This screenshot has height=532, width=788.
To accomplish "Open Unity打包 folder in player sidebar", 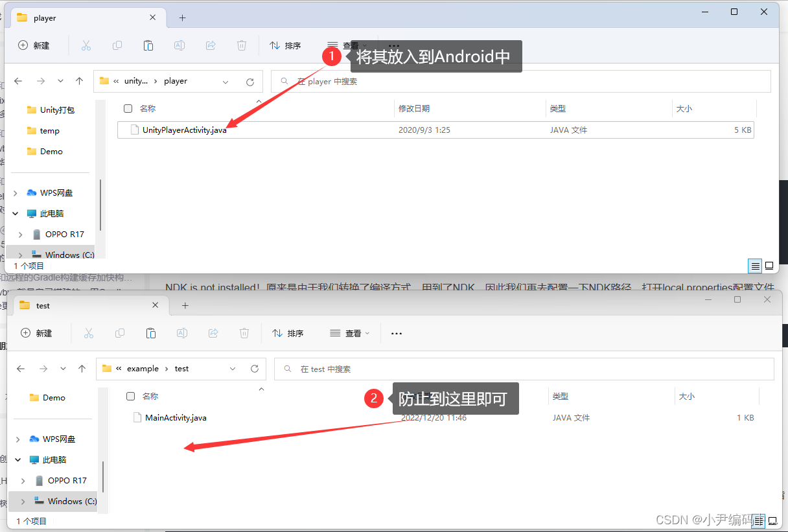I will click(x=51, y=110).
